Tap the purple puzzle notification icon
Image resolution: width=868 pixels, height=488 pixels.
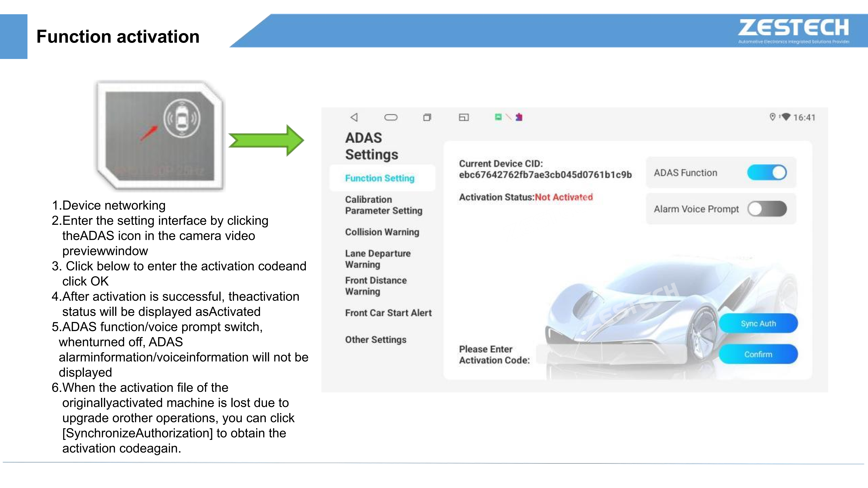coord(519,117)
